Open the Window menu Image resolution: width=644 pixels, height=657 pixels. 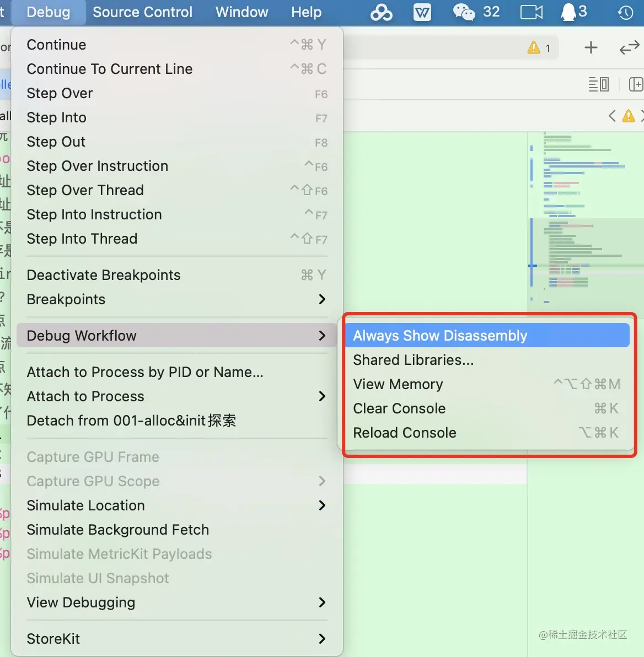point(242,12)
